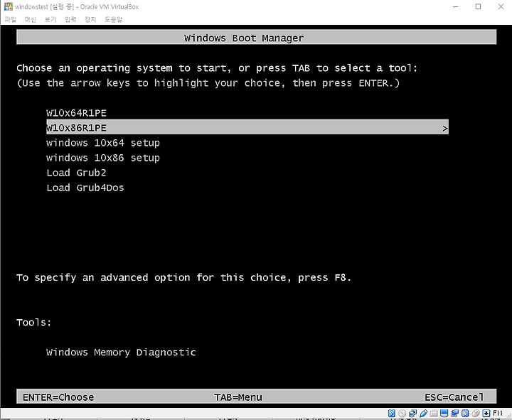Close the VirtualBox window
The width and height of the screenshot is (512, 420).
(501, 6)
